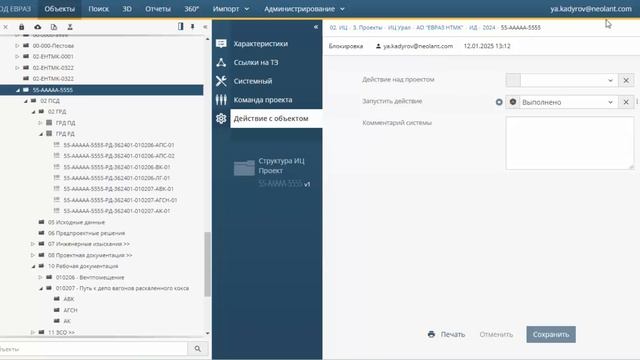Screen dimensions: 640x360
Task: Click the Команда проекта people icon
Action: tap(221, 100)
